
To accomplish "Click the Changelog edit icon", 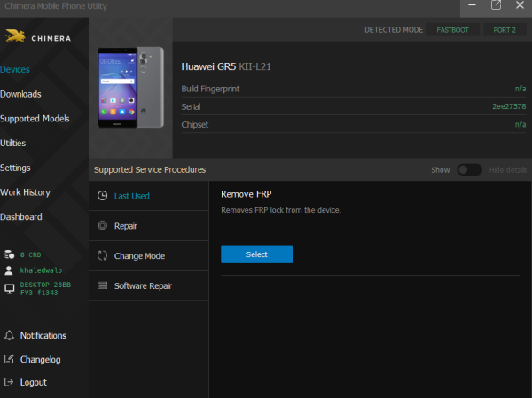I will [9, 359].
